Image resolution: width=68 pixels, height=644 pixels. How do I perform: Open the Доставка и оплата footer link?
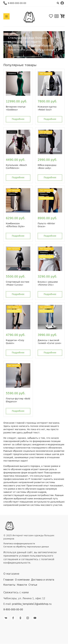(42, 579)
